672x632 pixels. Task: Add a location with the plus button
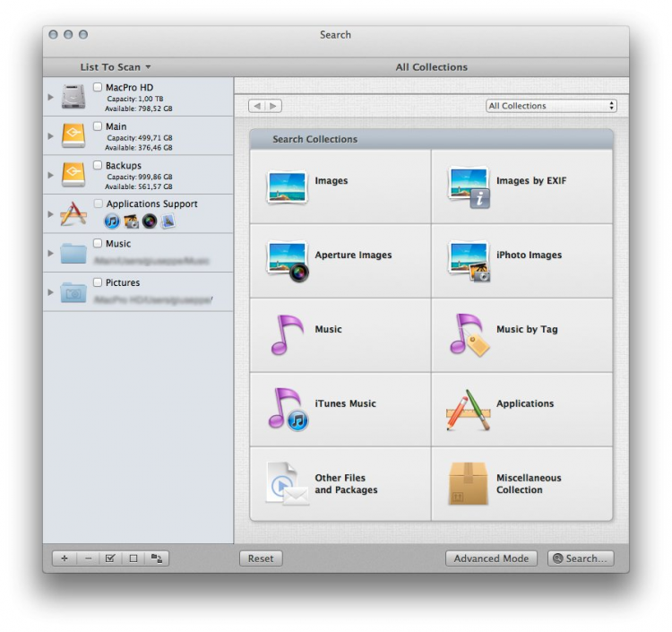point(65,558)
